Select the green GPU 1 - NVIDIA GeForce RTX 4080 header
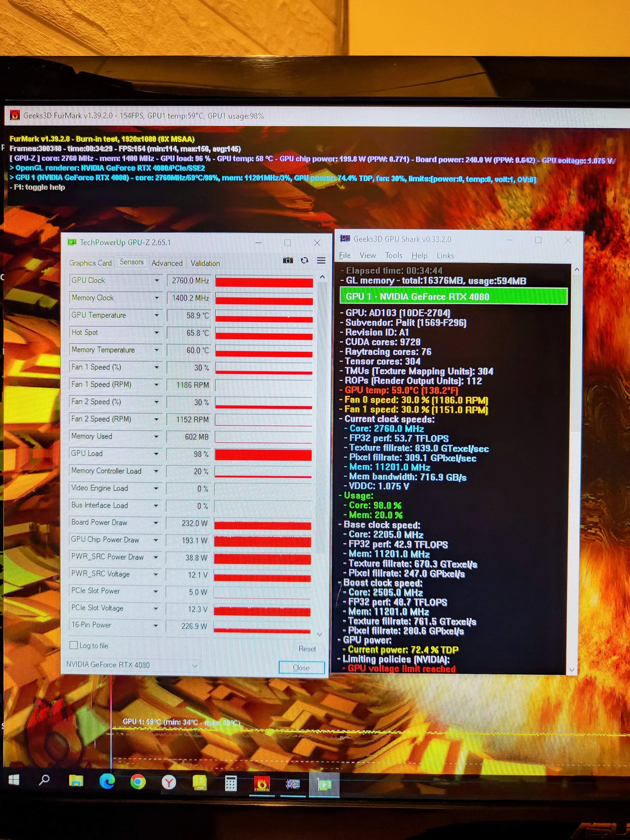This screenshot has height=840, width=630. click(454, 296)
